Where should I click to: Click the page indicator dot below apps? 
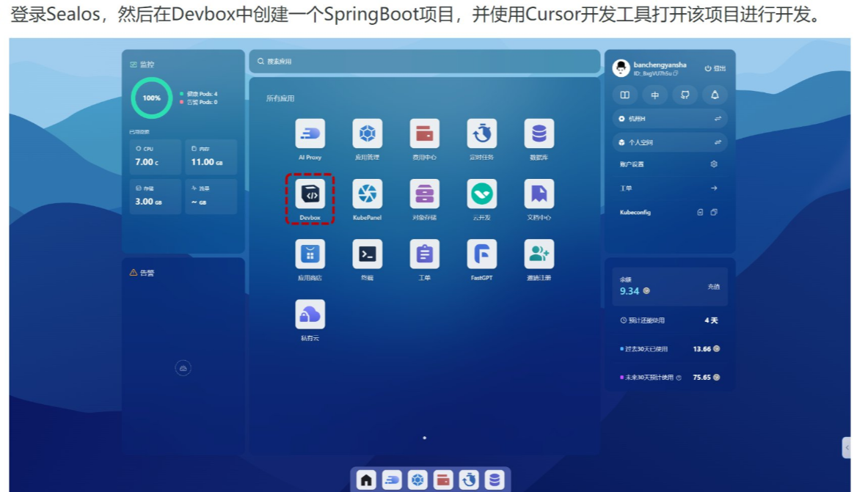click(425, 438)
